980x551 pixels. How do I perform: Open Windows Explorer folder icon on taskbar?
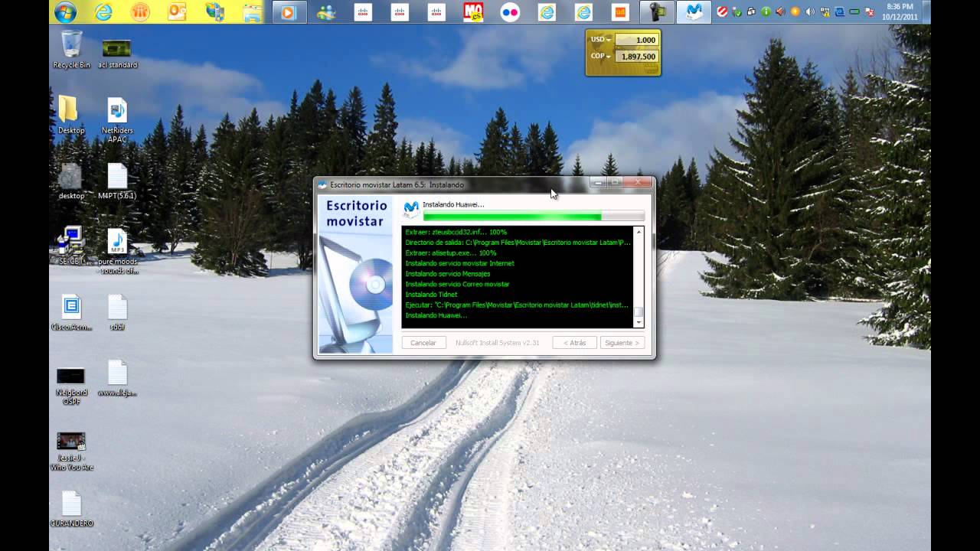click(252, 12)
